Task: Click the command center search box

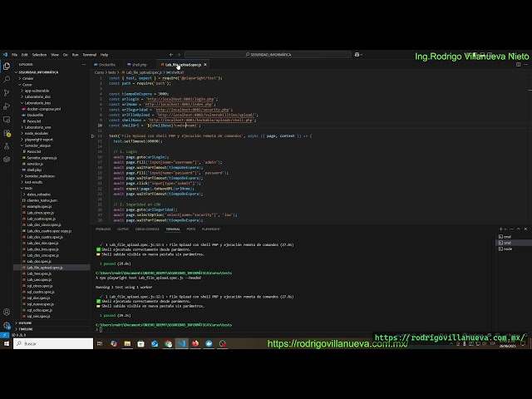Action: coord(268,55)
